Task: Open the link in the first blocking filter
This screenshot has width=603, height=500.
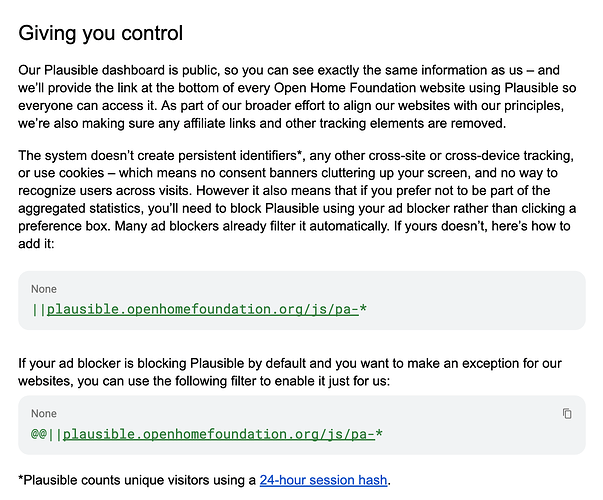Action: click(x=203, y=309)
